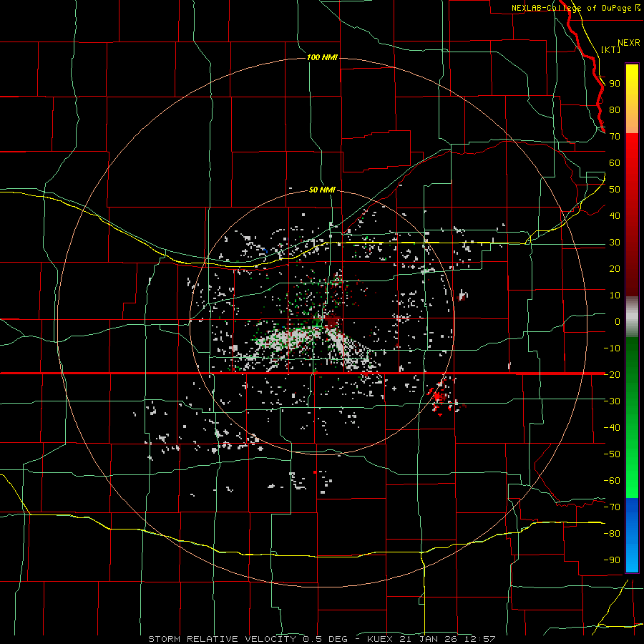Click the 70 value on the velocity scale
644x644 pixels.
[x=615, y=137]
